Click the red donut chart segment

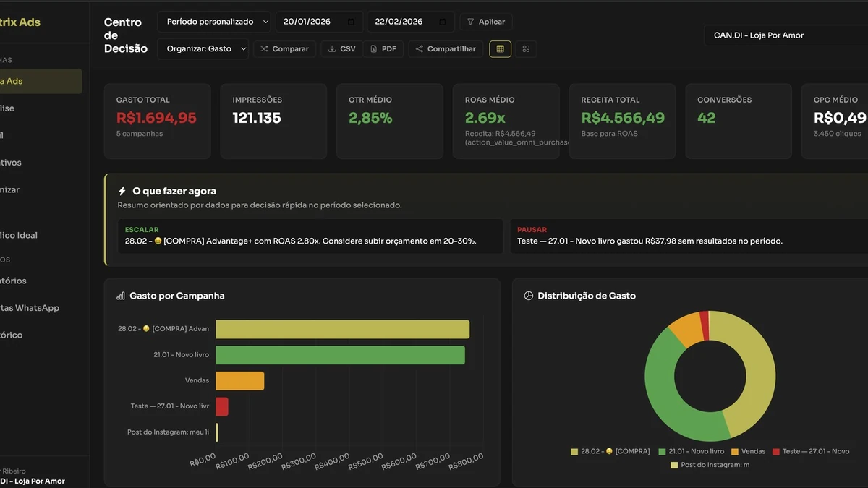[x=704, y=325]
